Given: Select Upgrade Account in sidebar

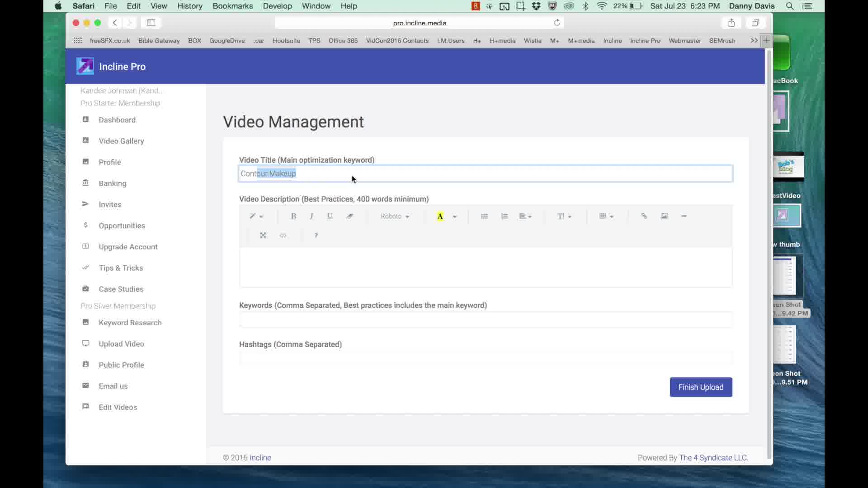Looking at the screenshot, I should 128,247.
